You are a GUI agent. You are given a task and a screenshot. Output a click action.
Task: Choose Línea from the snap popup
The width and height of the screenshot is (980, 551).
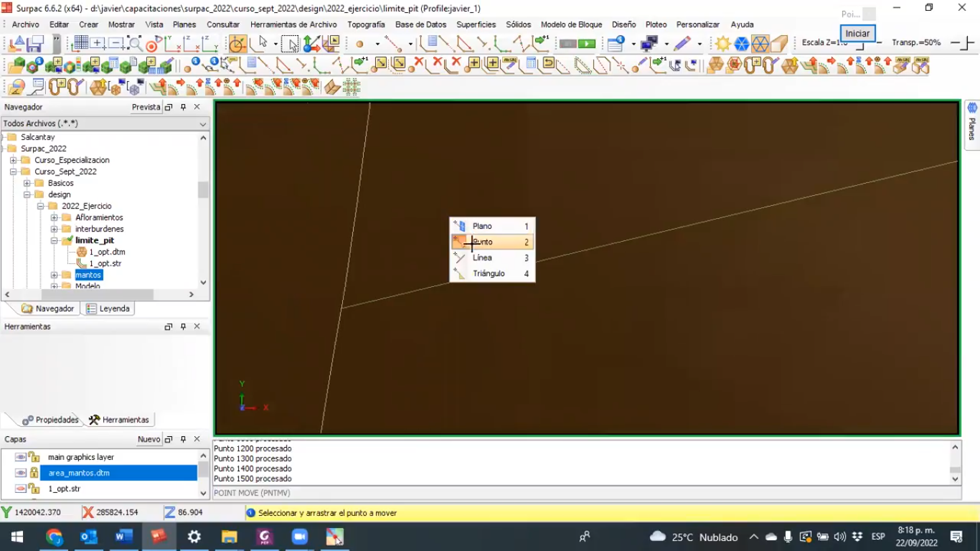[x=492, y=258]
